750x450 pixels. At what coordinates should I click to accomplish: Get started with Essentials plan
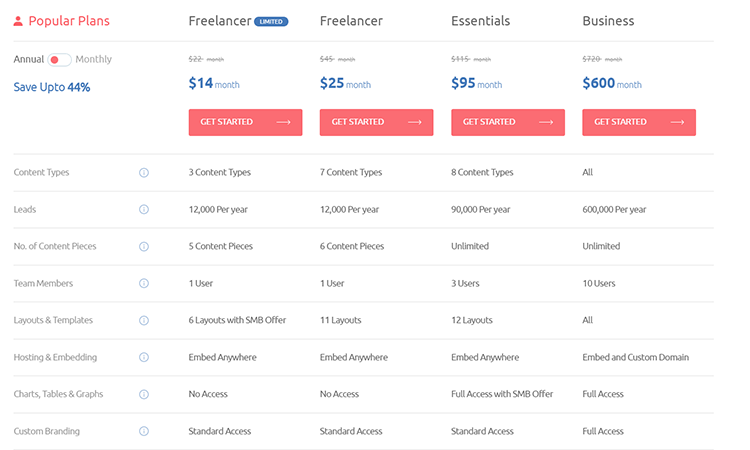(508, 122)
